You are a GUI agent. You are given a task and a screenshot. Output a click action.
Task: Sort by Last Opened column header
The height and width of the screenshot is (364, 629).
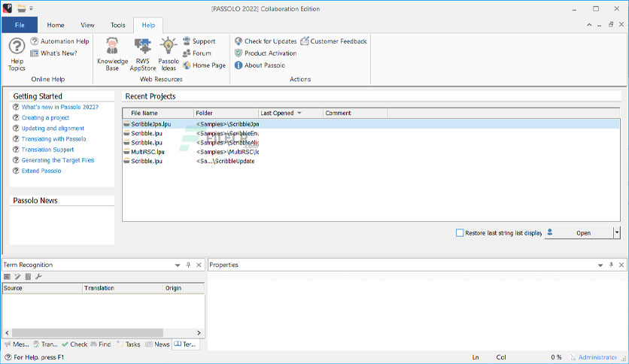[x=290, y=113]
